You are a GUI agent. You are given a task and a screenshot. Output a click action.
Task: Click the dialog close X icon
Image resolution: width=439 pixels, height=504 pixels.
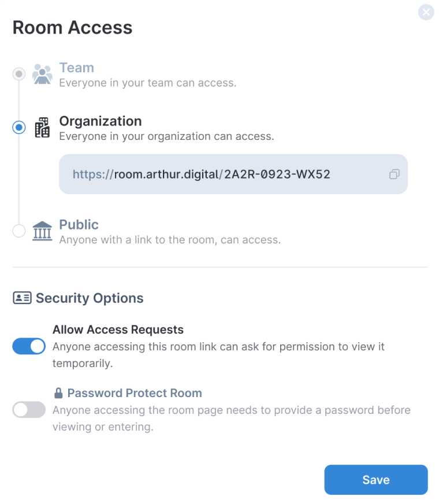click(x=426, y=12)
